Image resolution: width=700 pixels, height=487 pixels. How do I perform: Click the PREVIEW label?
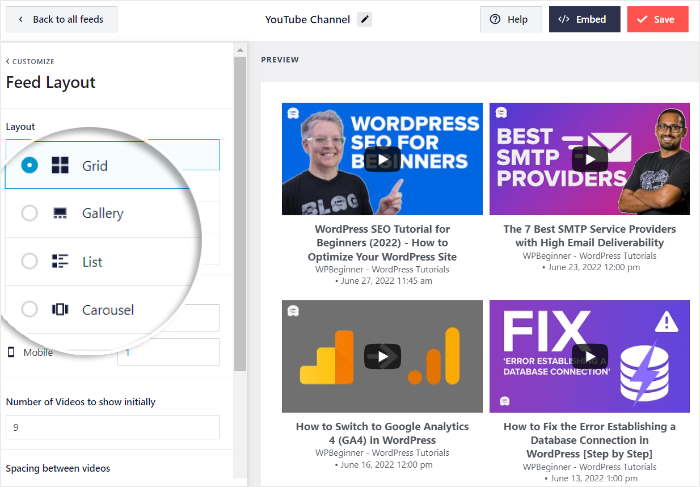[280, 59]
